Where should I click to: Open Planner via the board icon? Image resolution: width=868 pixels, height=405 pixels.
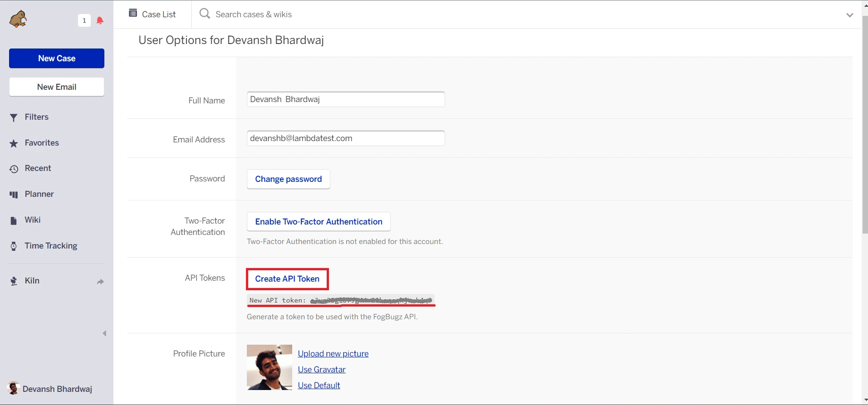(14, 195)
